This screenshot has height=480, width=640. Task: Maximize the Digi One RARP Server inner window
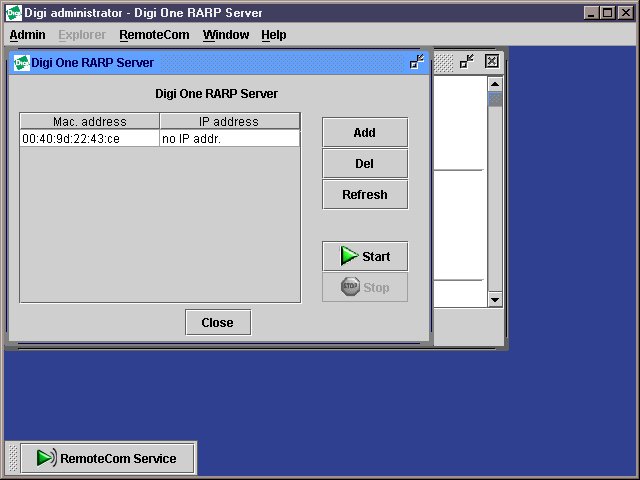[x=417, y=62]
